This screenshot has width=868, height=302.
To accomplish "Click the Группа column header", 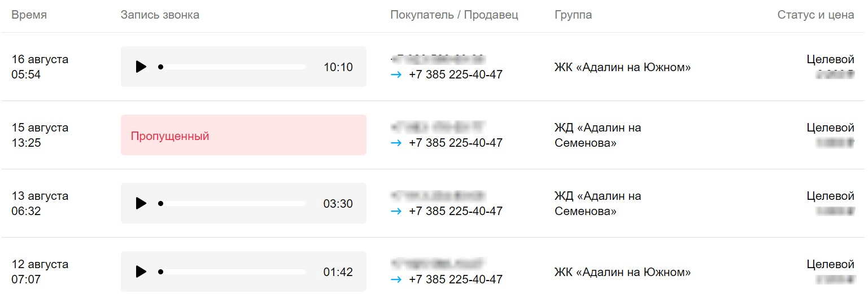I will (573, 15).
